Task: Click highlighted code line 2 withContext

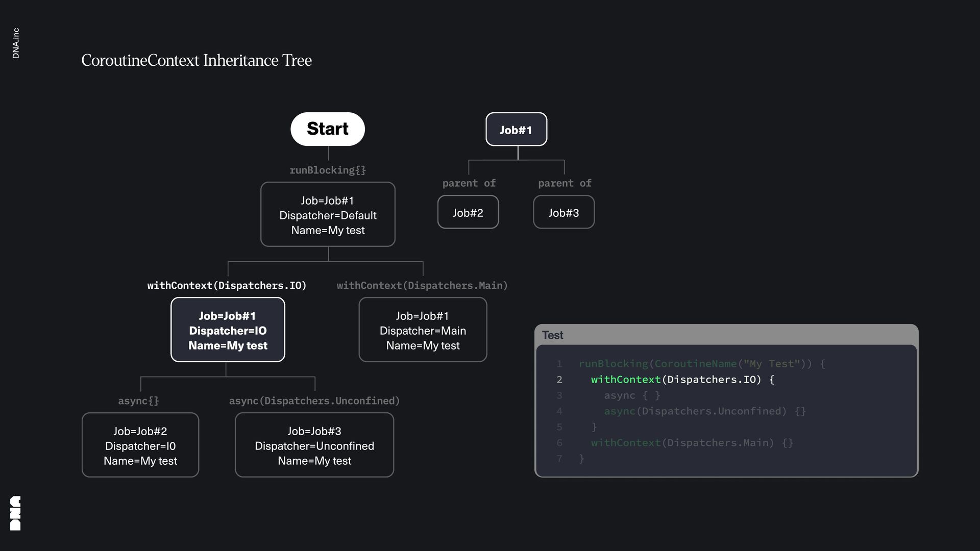Action: pos(682,380)
